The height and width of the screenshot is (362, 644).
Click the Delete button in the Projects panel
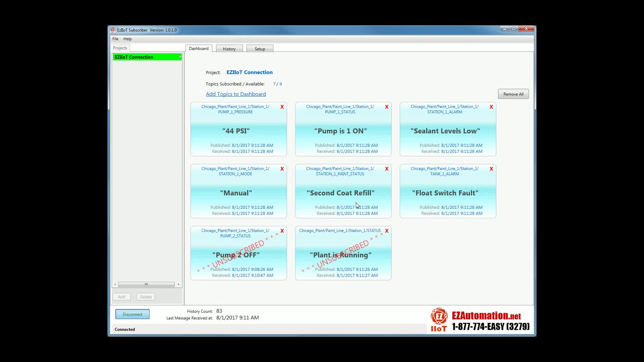click(x=145, y=297)
